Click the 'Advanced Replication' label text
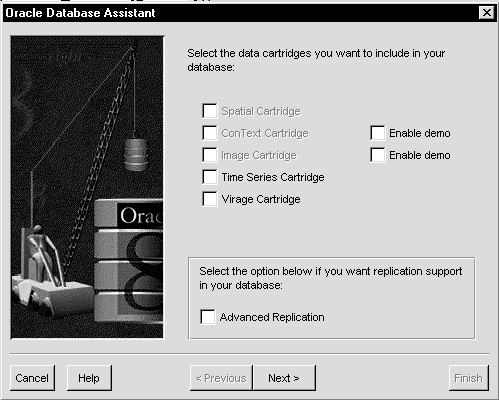This screenshot has width=499, height=400. point(272,317)
